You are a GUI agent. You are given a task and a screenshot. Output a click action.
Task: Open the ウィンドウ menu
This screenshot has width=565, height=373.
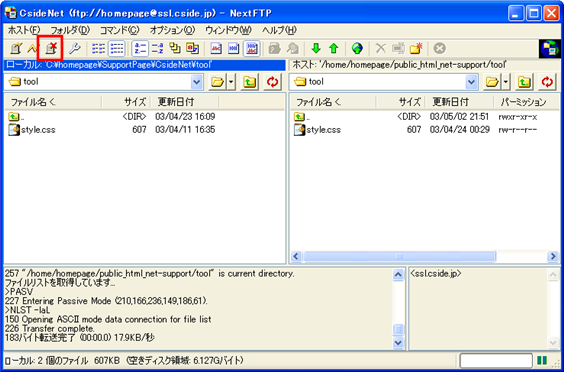click(228, 30)
